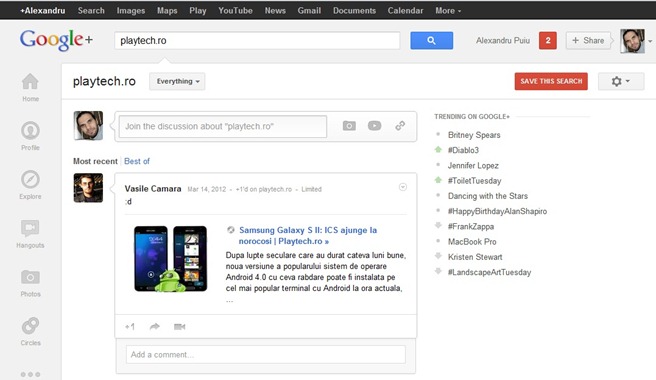Open the Dancing with the Stars trending topic

488,196
